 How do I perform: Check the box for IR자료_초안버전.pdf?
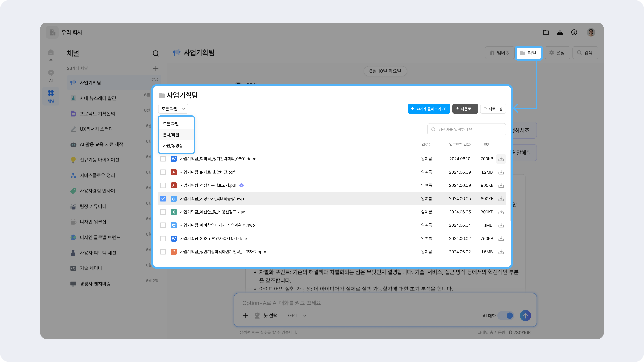coord(163,172)
